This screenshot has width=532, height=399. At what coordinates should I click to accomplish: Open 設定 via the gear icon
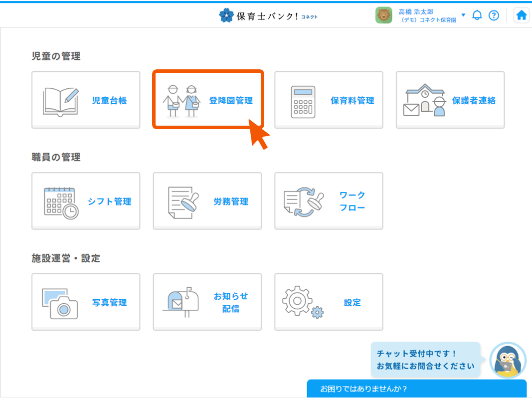click(x=328, y=302)
